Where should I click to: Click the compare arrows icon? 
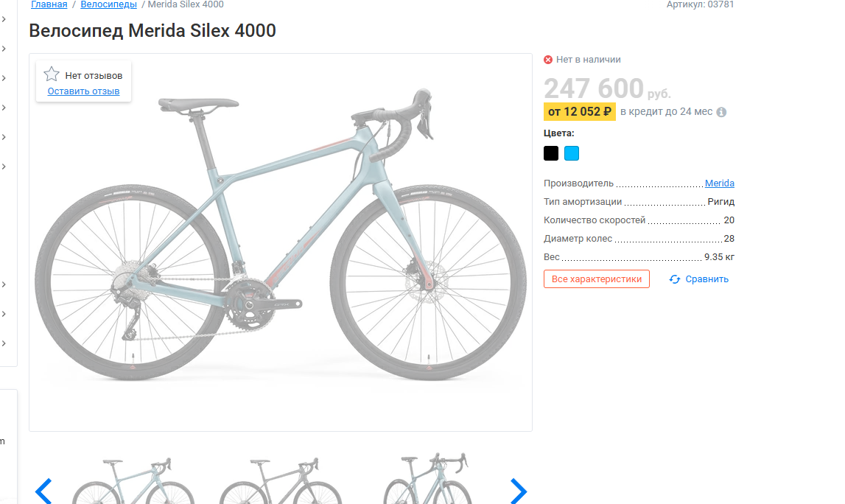675,279
